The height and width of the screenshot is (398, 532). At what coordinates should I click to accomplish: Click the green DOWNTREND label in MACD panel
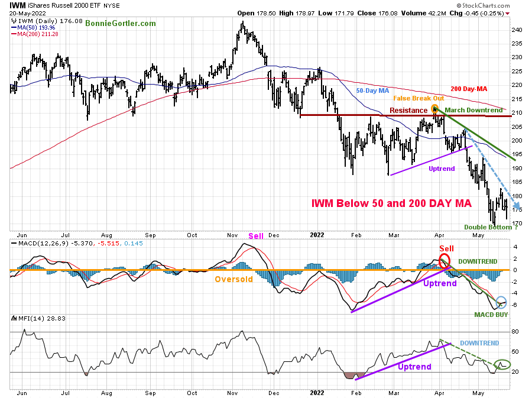click(x=478, y=261)
